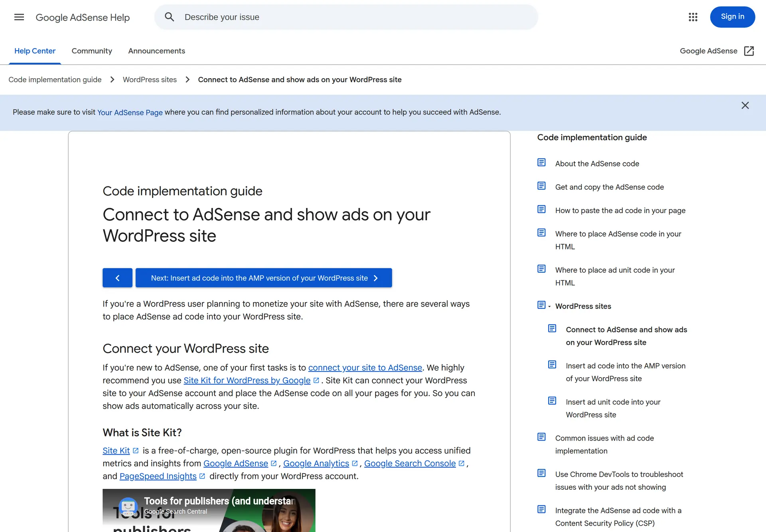This screenshot has width=766, height=532.
Task: Click article icon beside About the AdSense code
Action: coord(541,162)
